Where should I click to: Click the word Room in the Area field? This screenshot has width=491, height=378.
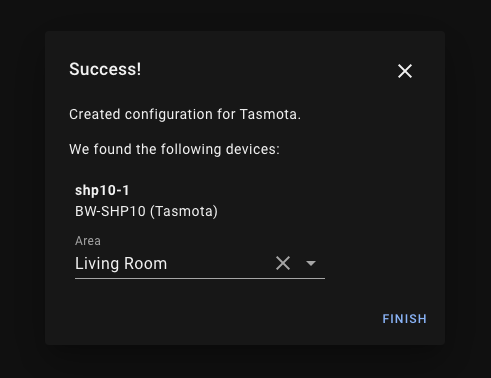coord(145,263)
